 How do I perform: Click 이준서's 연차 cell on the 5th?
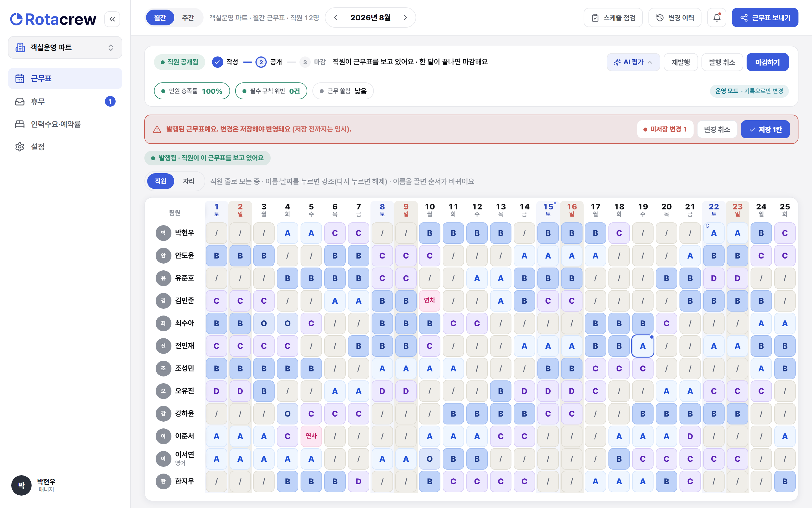(x=311, y=436)
